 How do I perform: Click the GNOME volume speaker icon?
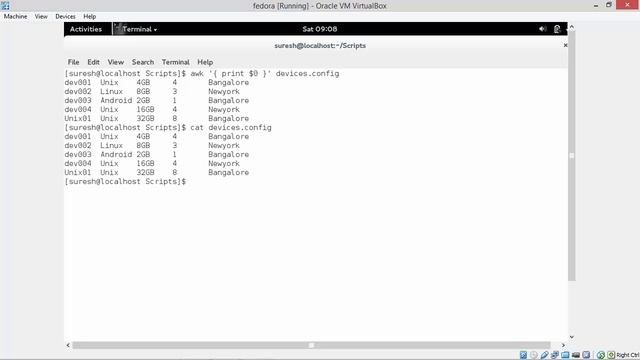click(x=542, y=29)
